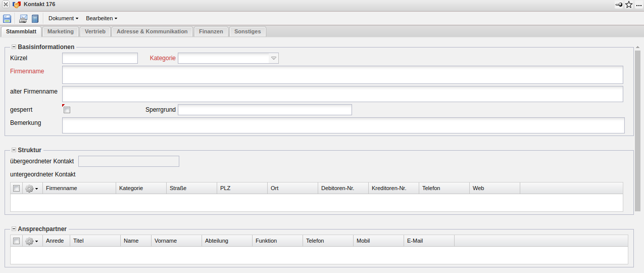Click the envelope and printer toolbar icon
This screenshot has height=273, width=644.
pyautogui.click(x=23, y=19)
